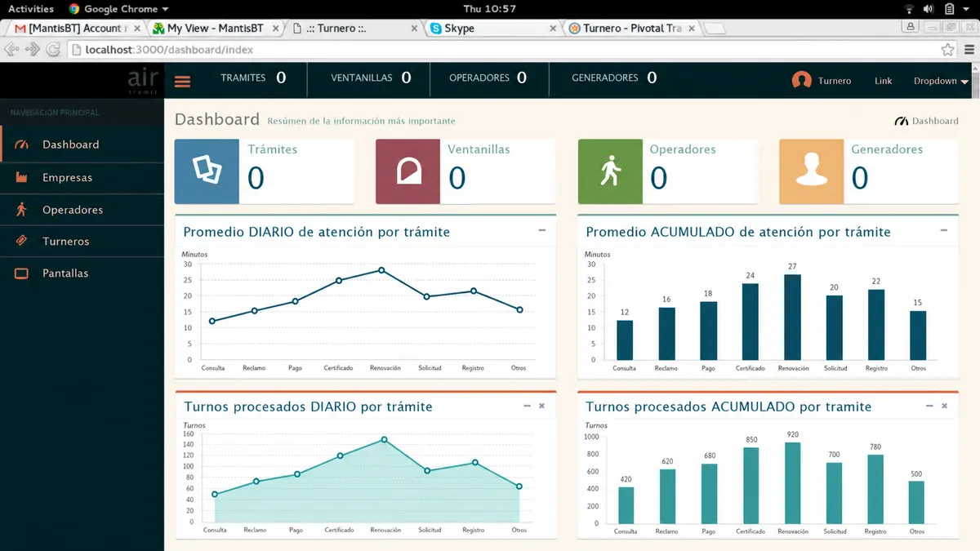Click the red Ventanillas card icon
Viewport: 980px width, 551px height.
408,171
